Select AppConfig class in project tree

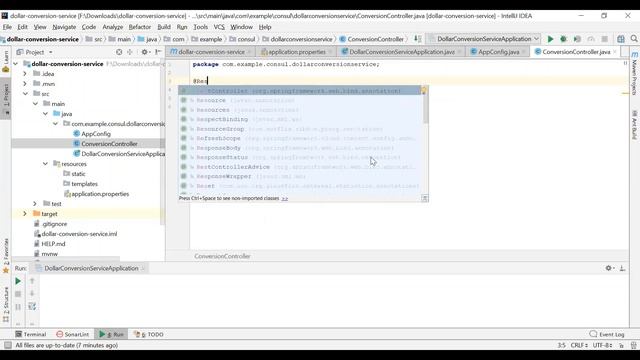(96, 134)
